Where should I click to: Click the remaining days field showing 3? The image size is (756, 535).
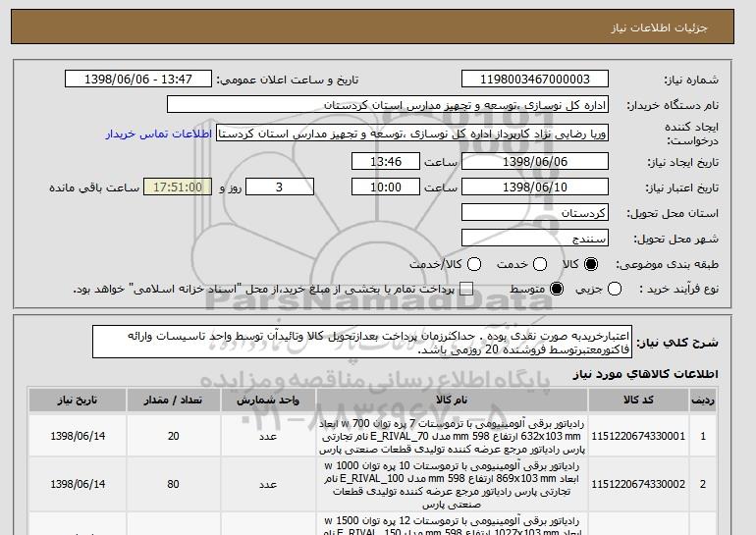tap(280, 187)
